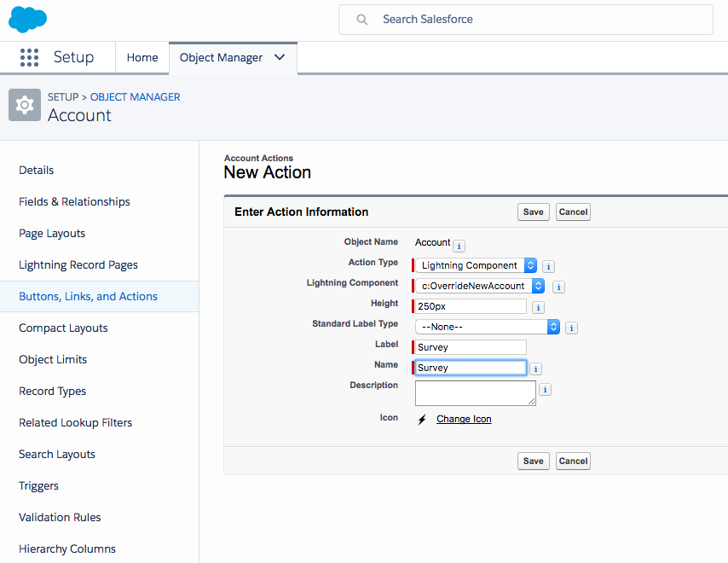Follow the OBJECT MANAGER breadcrumb link
This screenshot has width=728, height=563.
pyautogui.click(x=135, y=97)
